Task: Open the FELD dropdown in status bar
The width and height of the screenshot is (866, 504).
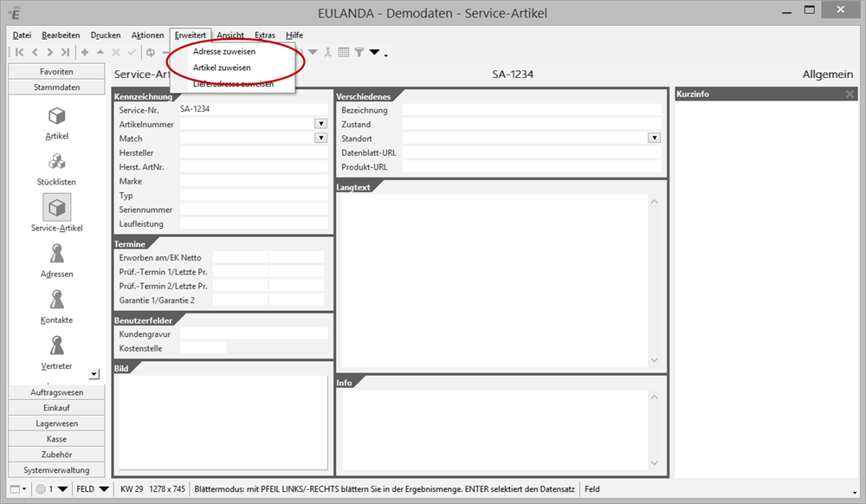Action: 104,489
